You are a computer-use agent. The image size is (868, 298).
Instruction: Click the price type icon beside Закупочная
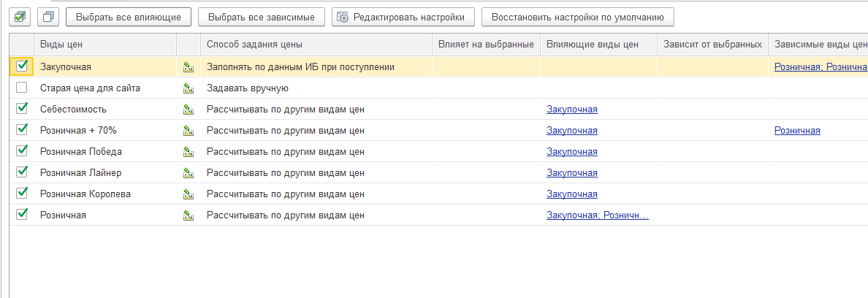[189, 67]
